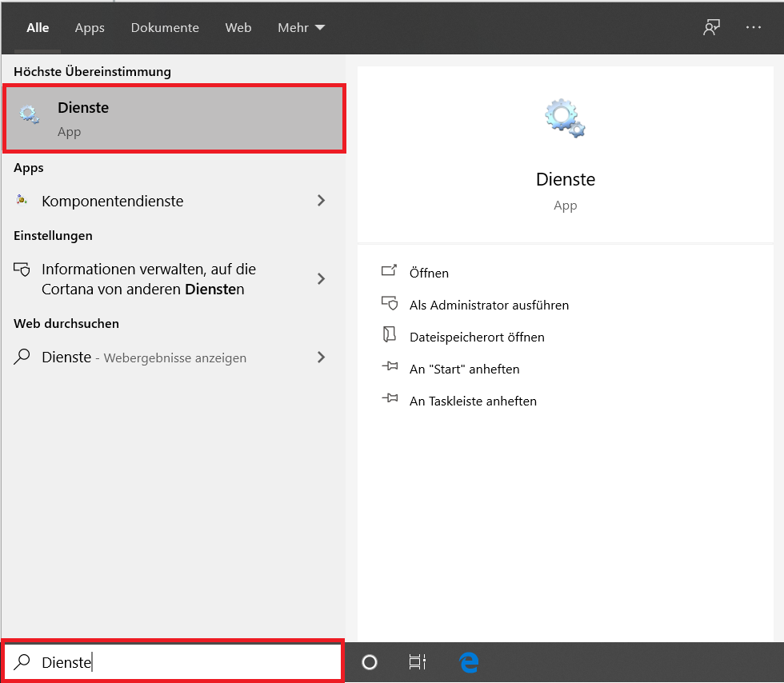Image resolution: width=784 pixels, height=683 pixels.
Task: Open Cortana circle icon on taskbar
Action: tap(370, 662)
